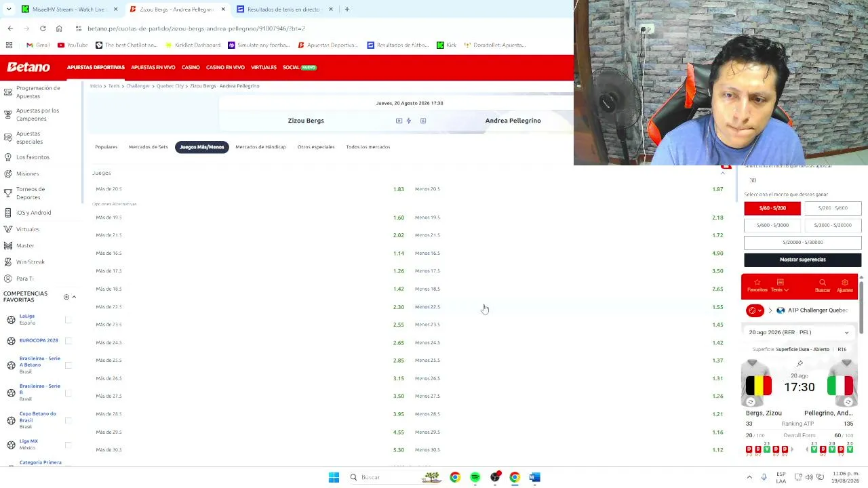This screenshot has height=488, width=868.
Task: Click the Favoritos star icon in widget
Action: point(757,283)
